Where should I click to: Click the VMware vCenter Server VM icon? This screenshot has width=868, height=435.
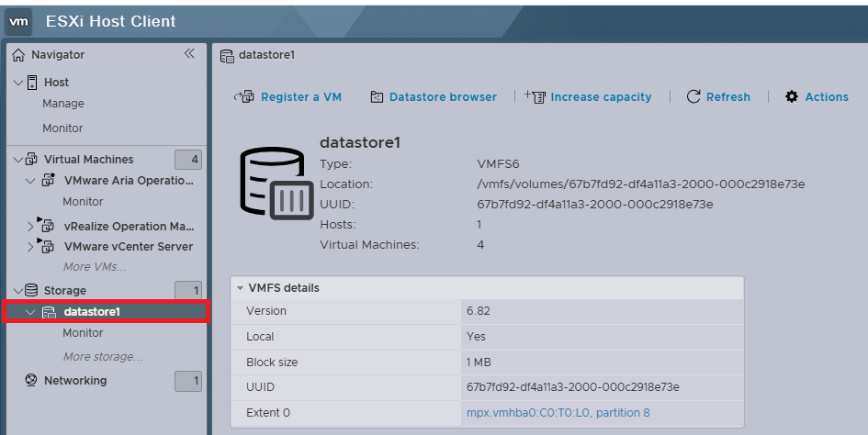tap(47, 246)
